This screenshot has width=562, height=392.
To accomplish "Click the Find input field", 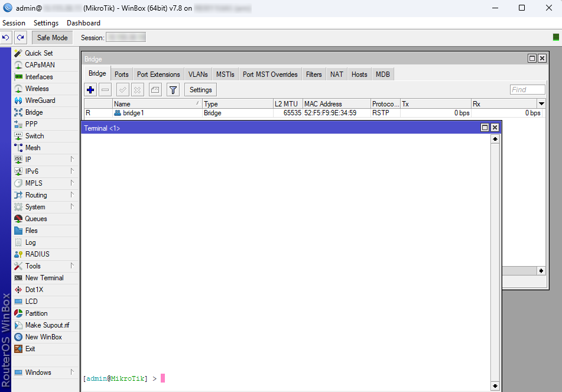I will click(527, 89).
